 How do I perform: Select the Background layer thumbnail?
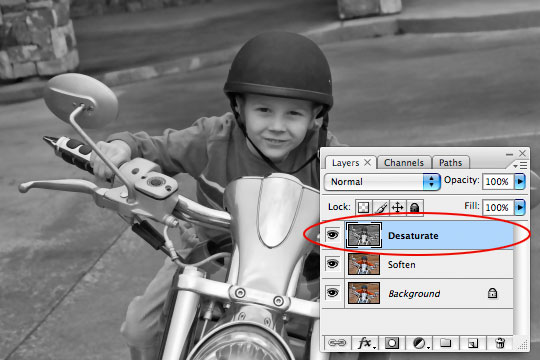coord(364,293)
